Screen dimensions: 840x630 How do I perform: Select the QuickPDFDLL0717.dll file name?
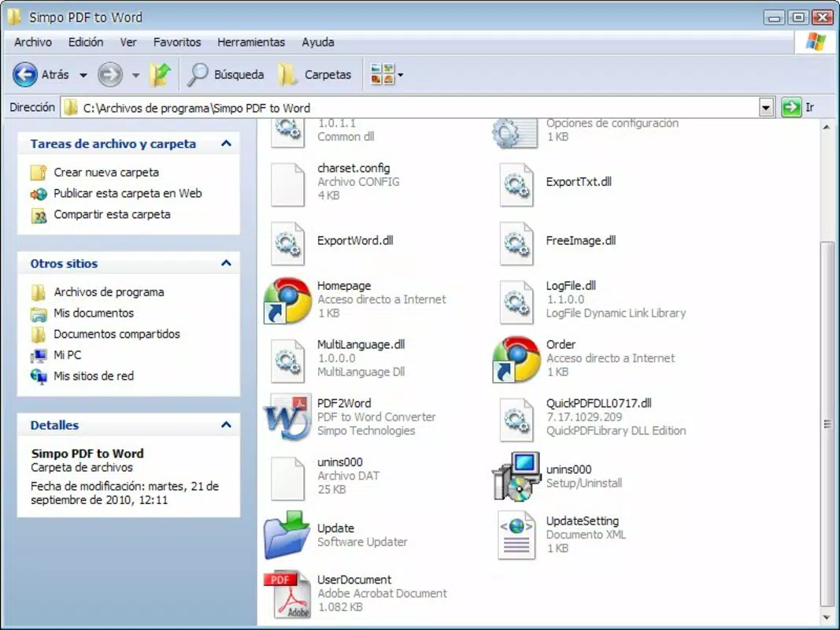[599, 403]
